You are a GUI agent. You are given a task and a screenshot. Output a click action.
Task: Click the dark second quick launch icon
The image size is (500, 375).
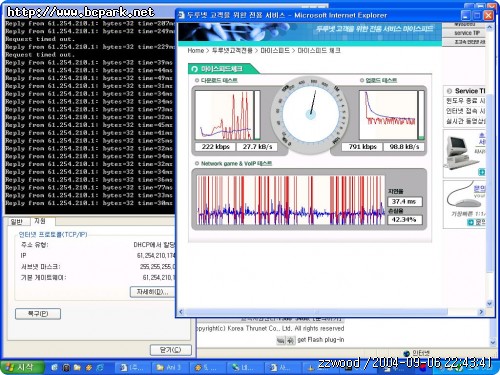(66, 368)
